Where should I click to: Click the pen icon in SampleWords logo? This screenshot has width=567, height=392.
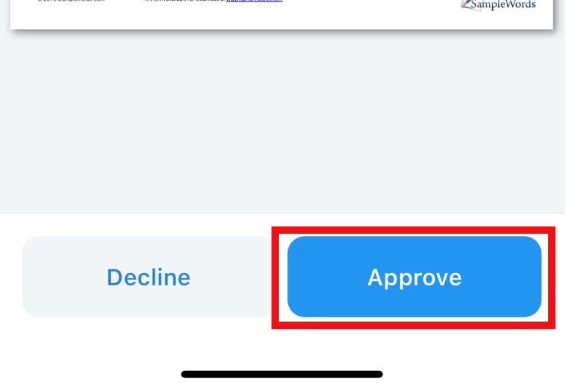pyautogui.click(x=466, y=4)
